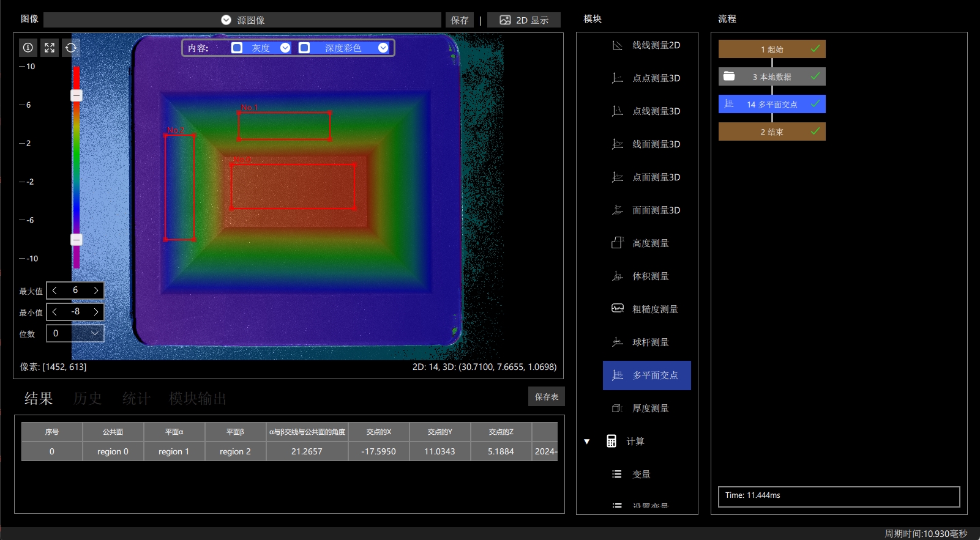
Task: Click the checkmark on 1 起始 node
Action: 815,48
